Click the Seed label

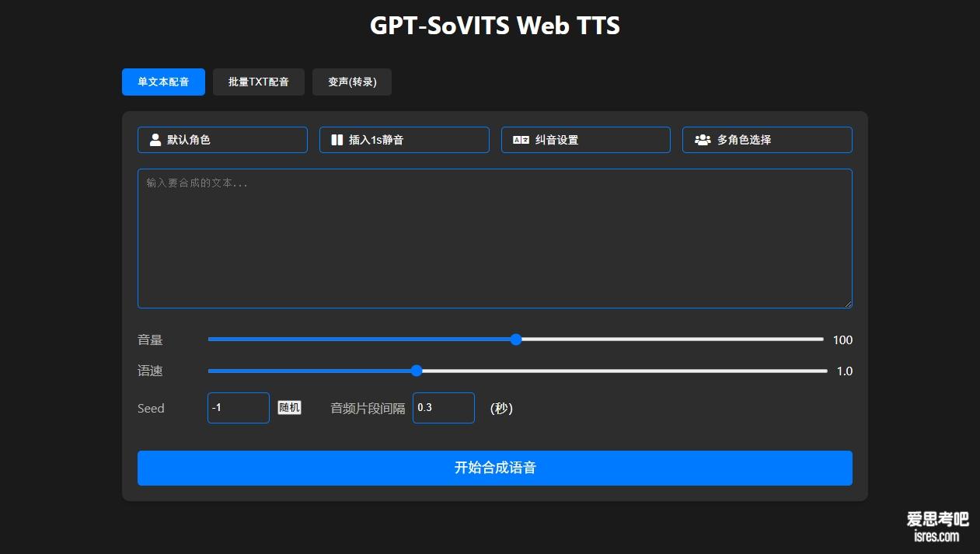[151, 408]
